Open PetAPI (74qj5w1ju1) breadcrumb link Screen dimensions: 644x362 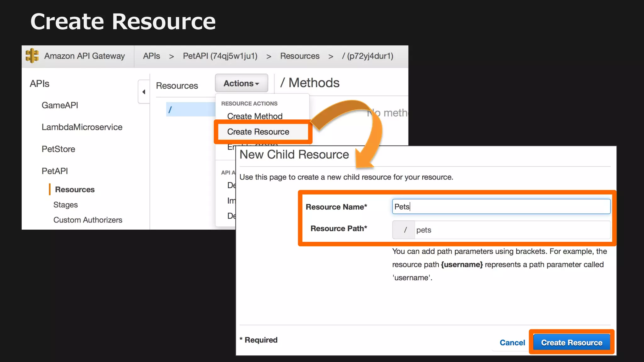(220, 56)
